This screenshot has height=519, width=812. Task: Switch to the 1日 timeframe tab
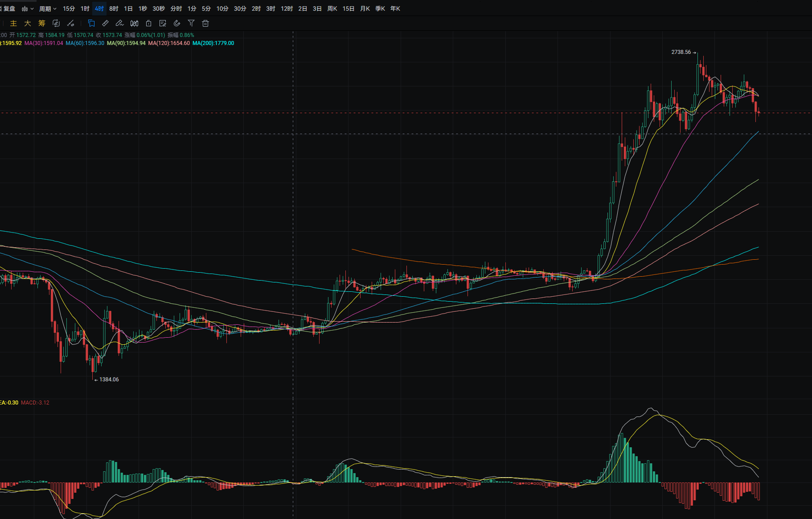pos(128,9)
